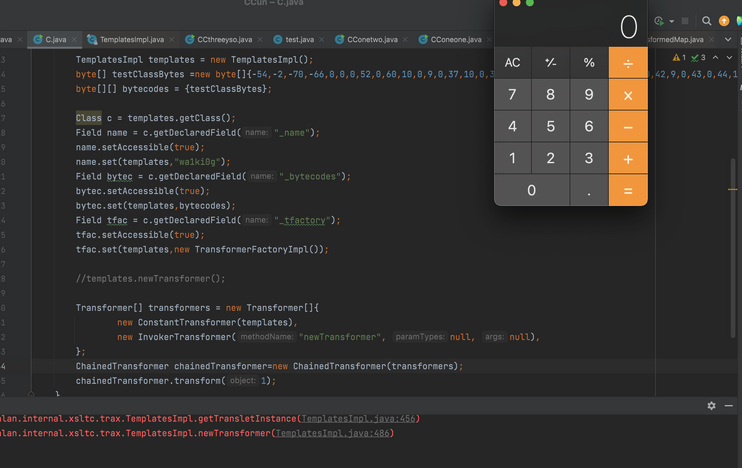Open the run panel settings gear

pos(711,406)
